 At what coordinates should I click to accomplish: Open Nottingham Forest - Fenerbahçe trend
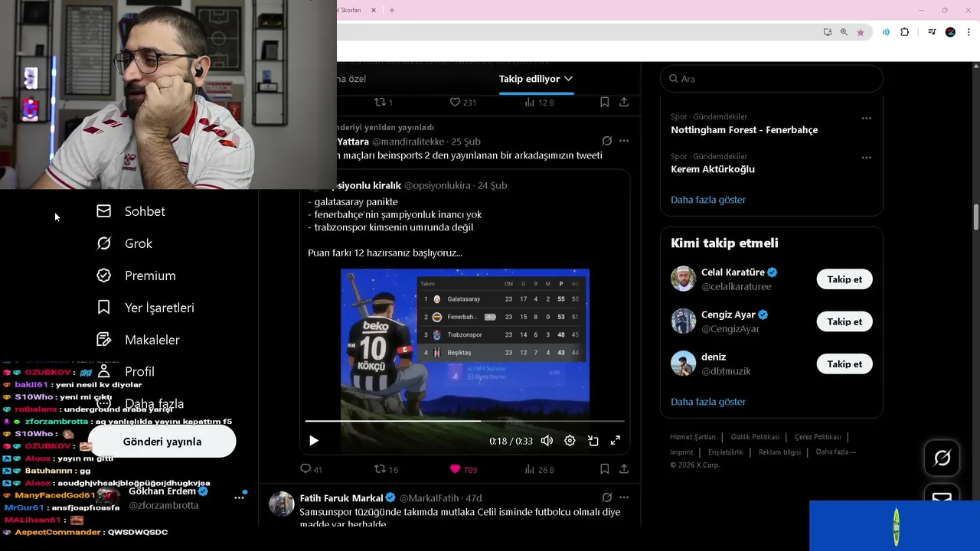(744, 130)
